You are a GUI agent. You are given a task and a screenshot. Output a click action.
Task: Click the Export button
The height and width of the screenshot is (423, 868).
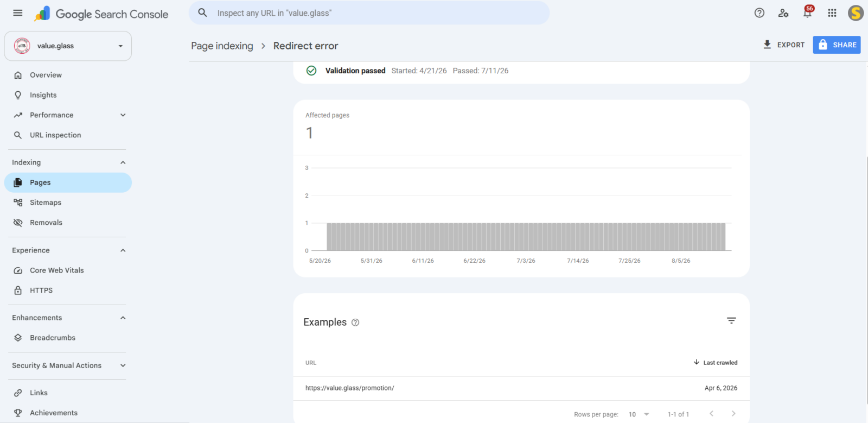click(783, 45)
